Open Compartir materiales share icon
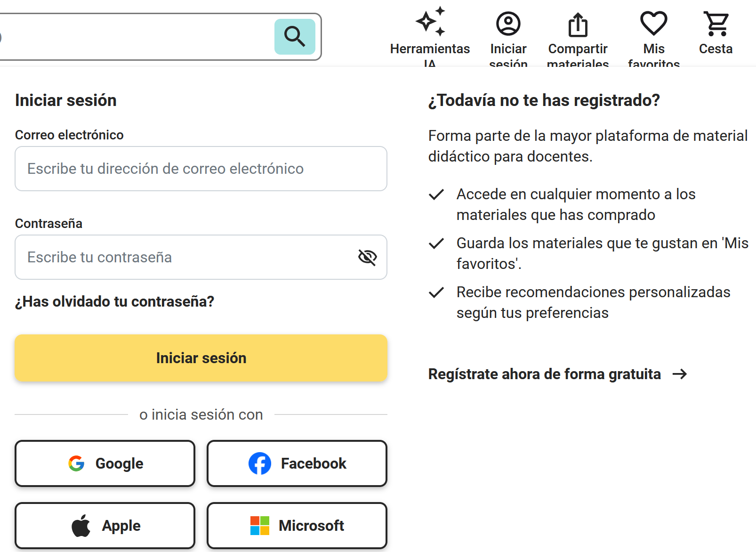The height and width of the screenshot is (552, 756). tap(578, 24)
